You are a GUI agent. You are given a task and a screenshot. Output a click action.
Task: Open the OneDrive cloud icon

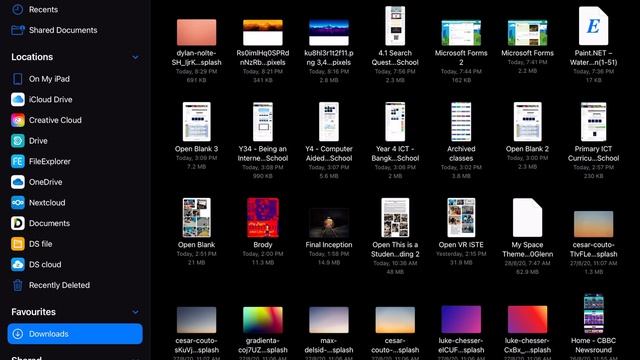click(18, 182)
